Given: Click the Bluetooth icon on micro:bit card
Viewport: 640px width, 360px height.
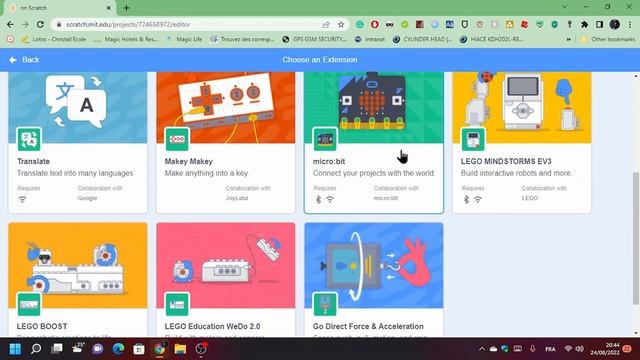Looking at the screenshot, I should pyautogui.click(x=318, y=199).
